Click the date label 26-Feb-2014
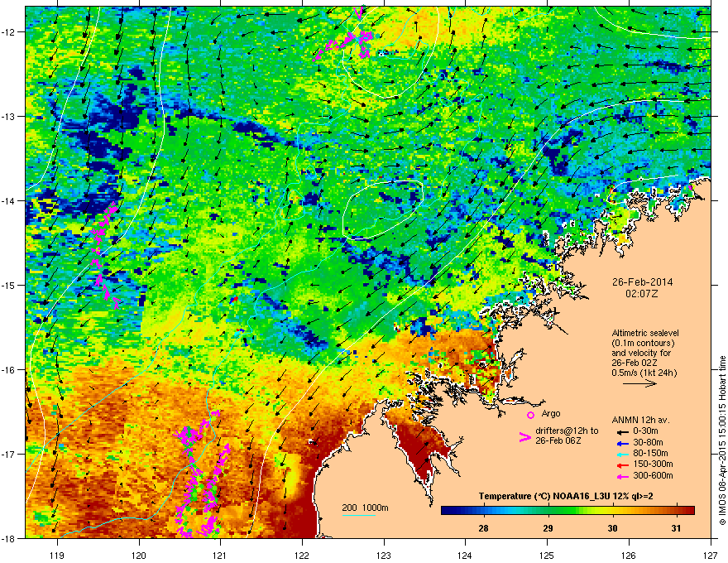This screenshot has width=728, height=563. [642, 282]
